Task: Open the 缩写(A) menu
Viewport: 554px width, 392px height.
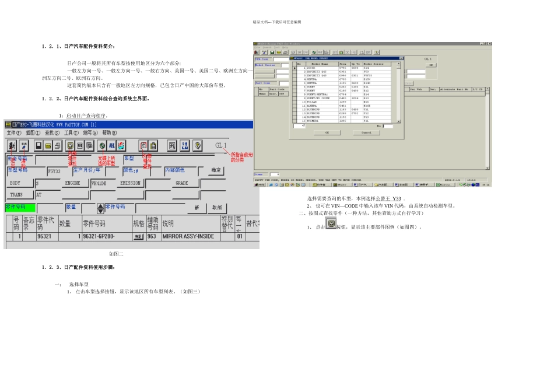Action: click(90, 133)
